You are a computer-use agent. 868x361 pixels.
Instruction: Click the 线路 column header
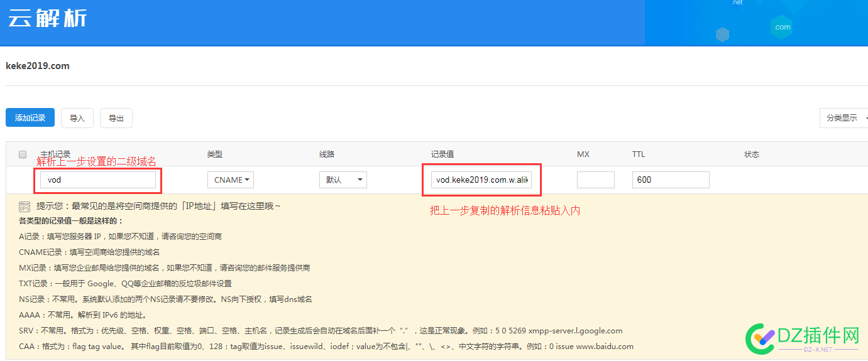pyautogui.click(x=327, y=154)
